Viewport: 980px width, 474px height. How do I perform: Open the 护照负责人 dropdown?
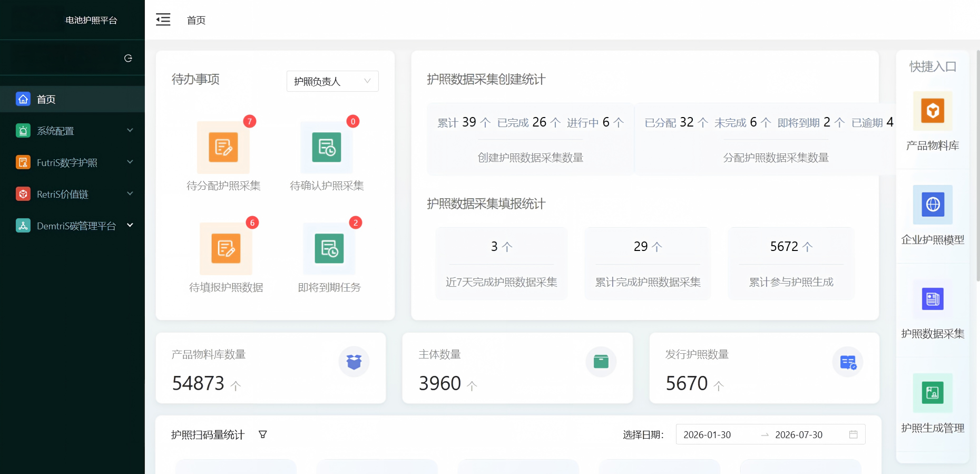(332, 81)
